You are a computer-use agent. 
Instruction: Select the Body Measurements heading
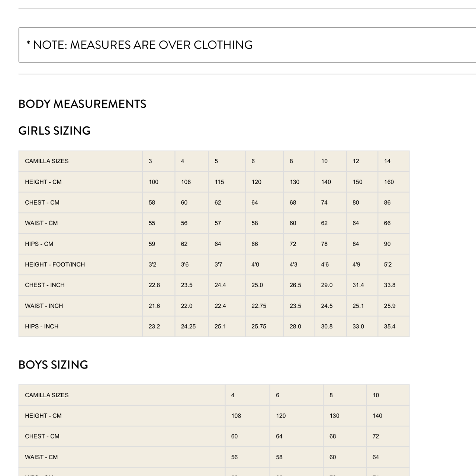tap(82, 104)
